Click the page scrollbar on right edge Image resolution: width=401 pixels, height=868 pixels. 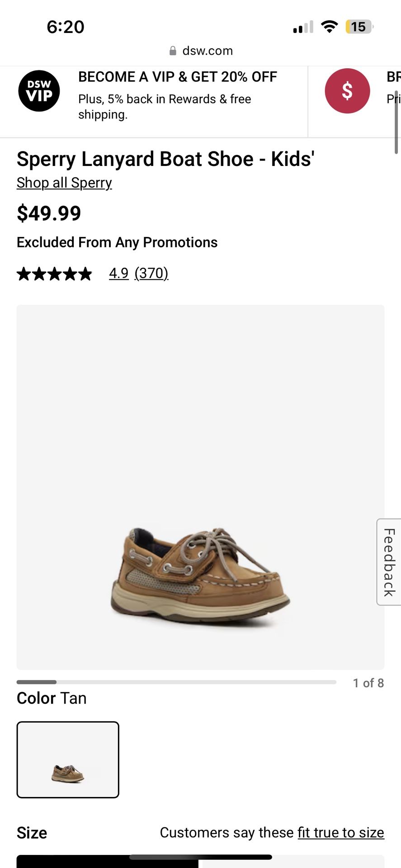[x=396, y=122]
